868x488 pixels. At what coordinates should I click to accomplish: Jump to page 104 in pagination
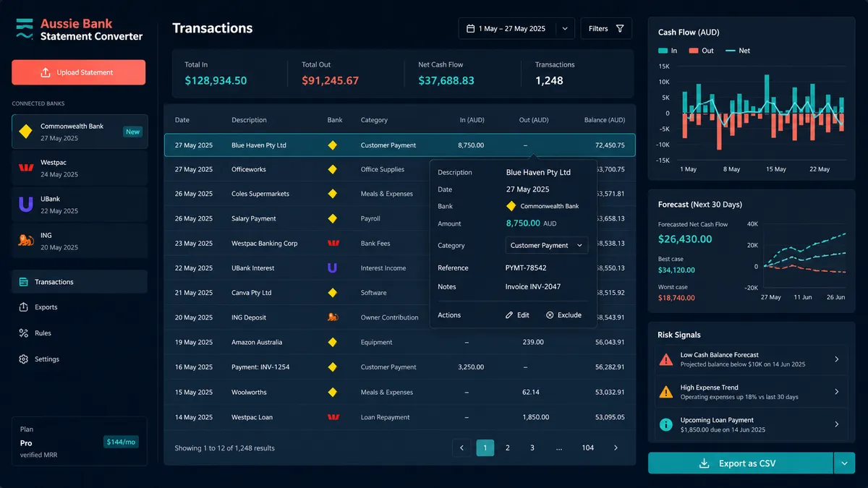point(588,448)
